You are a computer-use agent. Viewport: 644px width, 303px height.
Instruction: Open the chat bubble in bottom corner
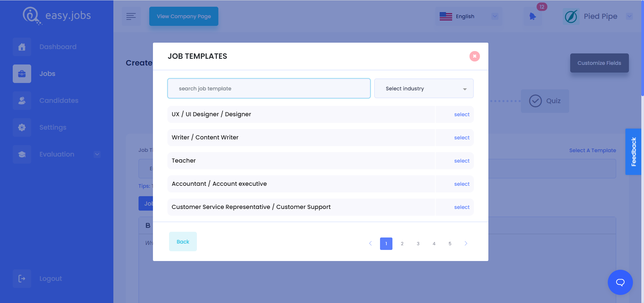[x=620, y=282]
